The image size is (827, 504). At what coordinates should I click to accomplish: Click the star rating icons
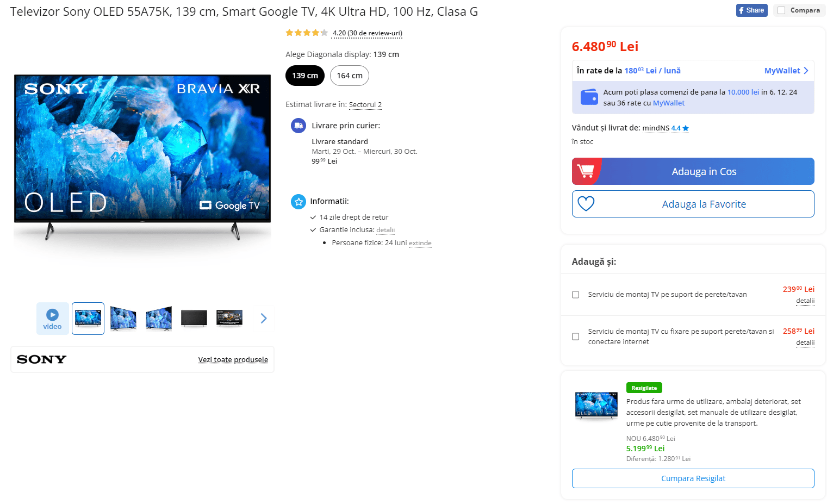[x=307, y=33]
